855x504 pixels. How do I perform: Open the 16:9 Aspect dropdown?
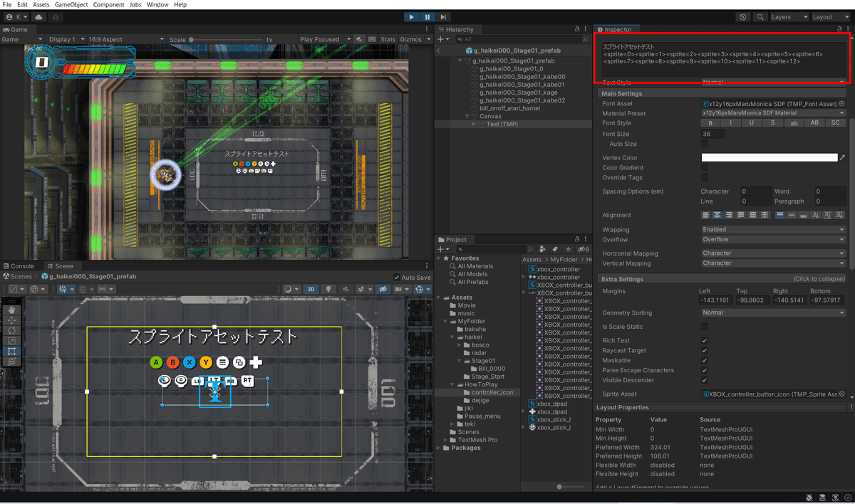tap(127, 40)
